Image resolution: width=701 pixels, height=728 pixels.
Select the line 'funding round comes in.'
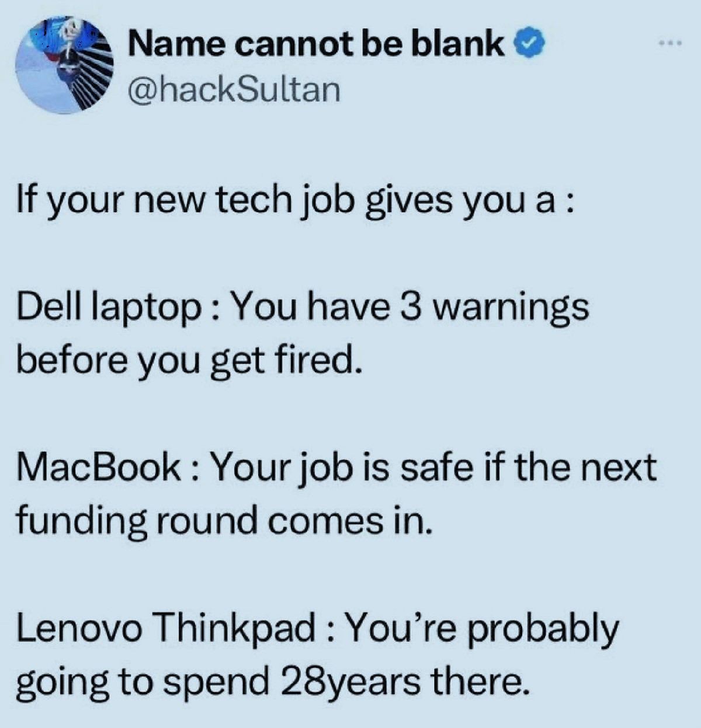224,521
